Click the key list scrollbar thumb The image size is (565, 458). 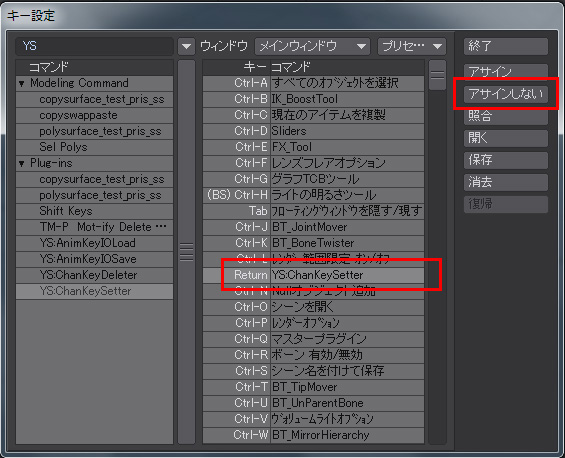[x=437, y=75]
